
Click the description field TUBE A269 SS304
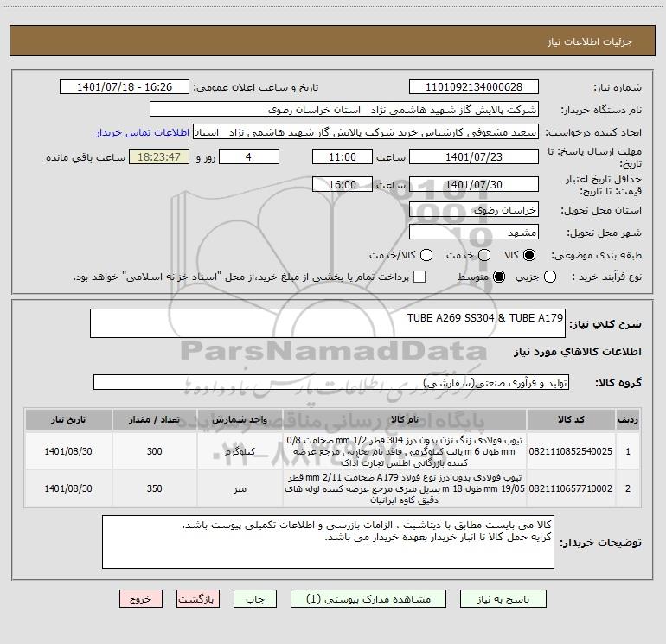(x=328, y=323)
